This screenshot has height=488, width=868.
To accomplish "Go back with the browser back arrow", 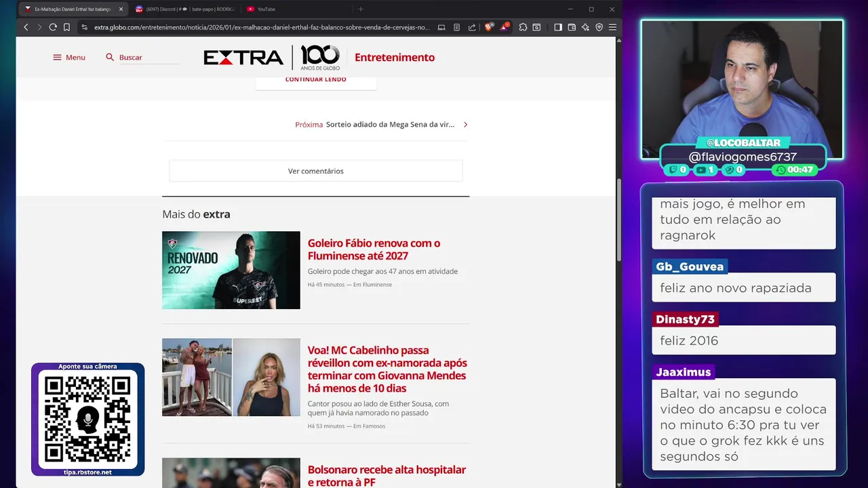I will 26,27.
